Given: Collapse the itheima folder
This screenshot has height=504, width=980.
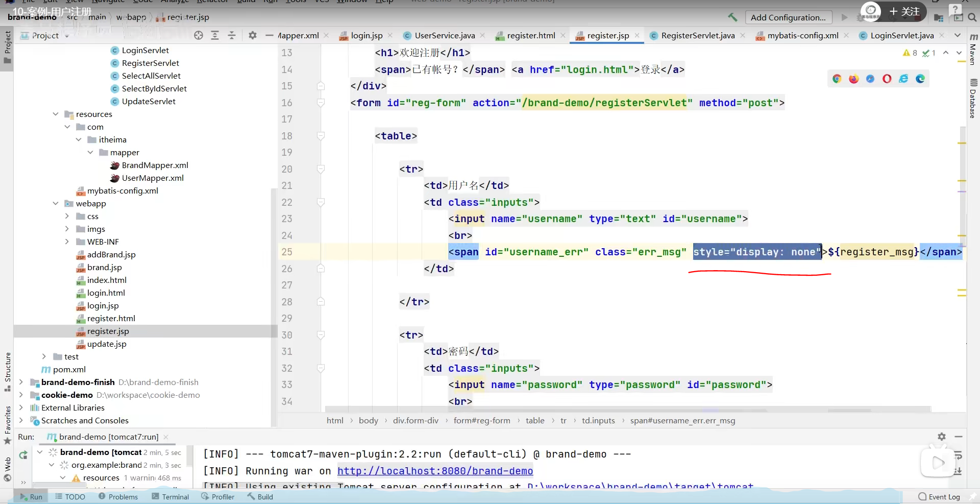Looking at the screenshot, I should 79,139.
